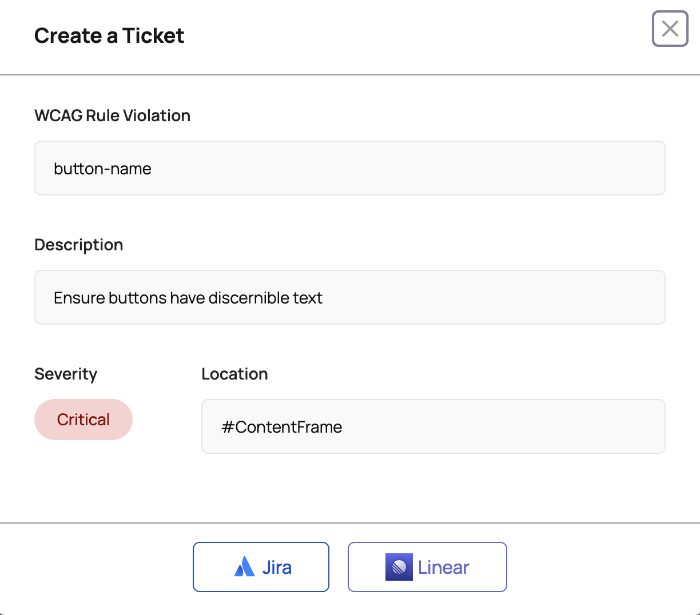Click the "Create a Ticket" heading
This screenshot has width=700, height=615.
(x=109, y=36)
